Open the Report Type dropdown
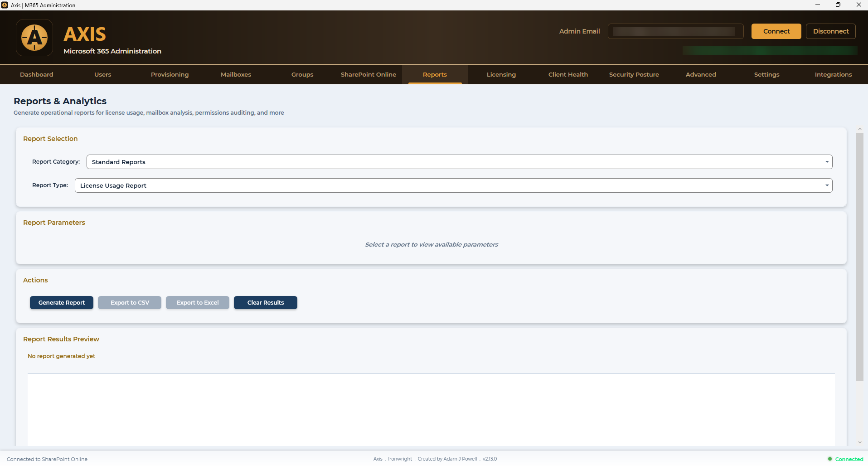Viewport: 868px width, 466px height. [453, 185]
